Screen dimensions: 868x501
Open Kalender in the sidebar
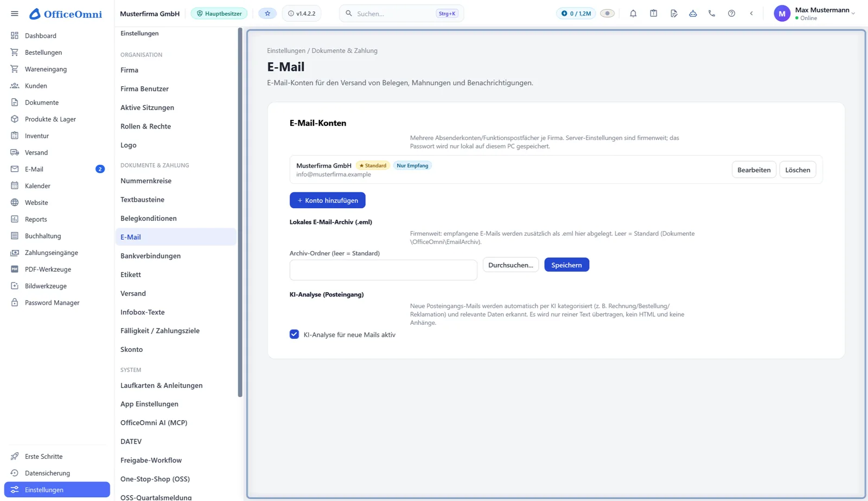[x=57, y=186]
